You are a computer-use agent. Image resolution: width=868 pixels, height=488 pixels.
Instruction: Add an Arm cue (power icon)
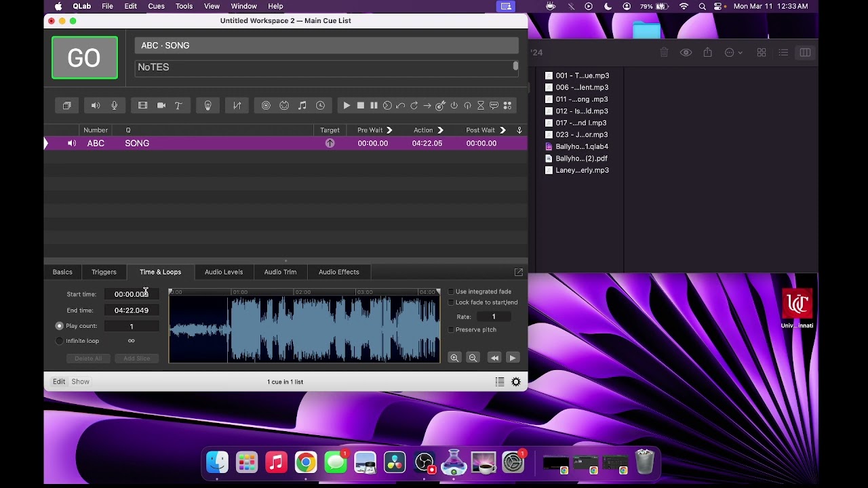[x=454, y=106]
